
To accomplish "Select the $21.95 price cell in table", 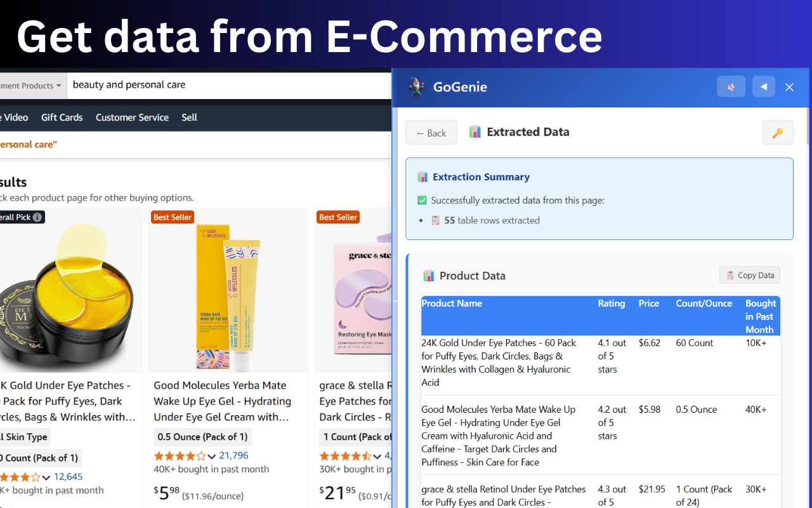I will [652, 490].
